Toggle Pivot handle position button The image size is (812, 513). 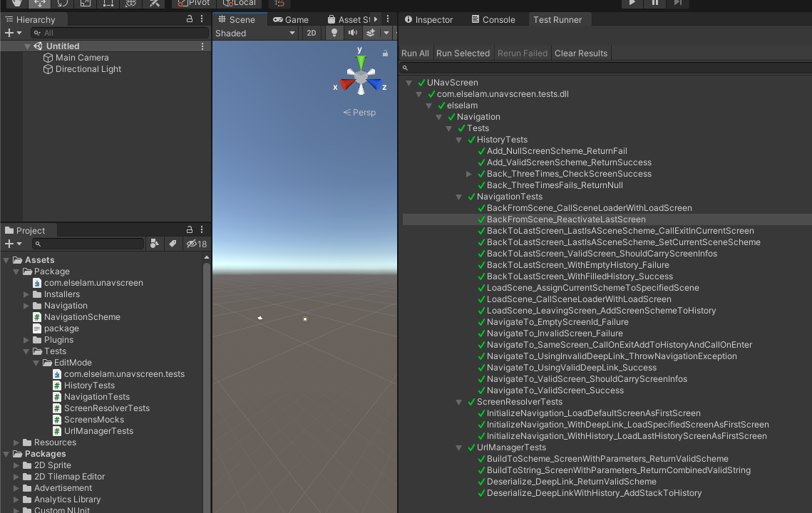pyautogui.click(x=193, y=3)
